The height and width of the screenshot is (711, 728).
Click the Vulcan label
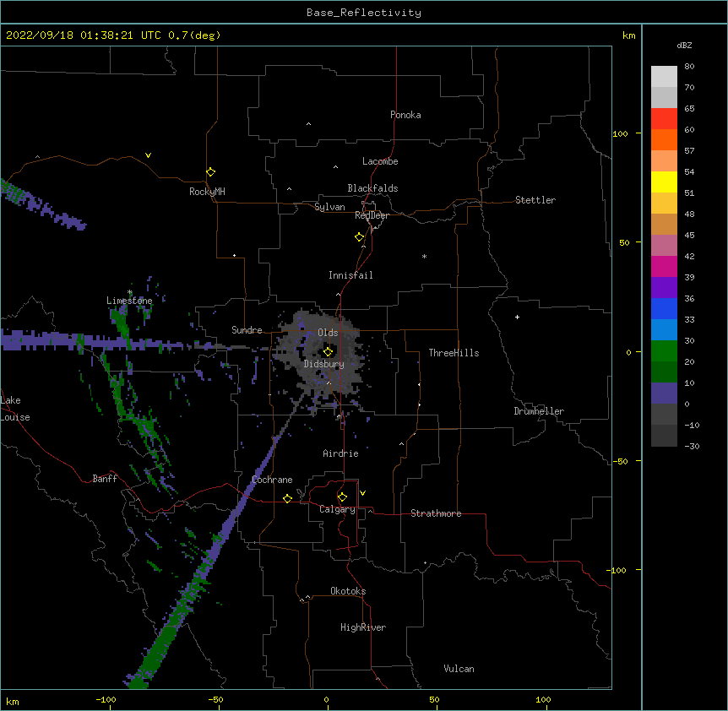[x=459, y=669]
